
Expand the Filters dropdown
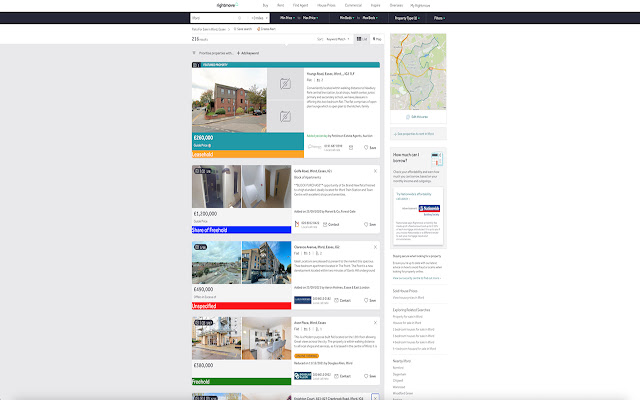click(x=439, y=18)
